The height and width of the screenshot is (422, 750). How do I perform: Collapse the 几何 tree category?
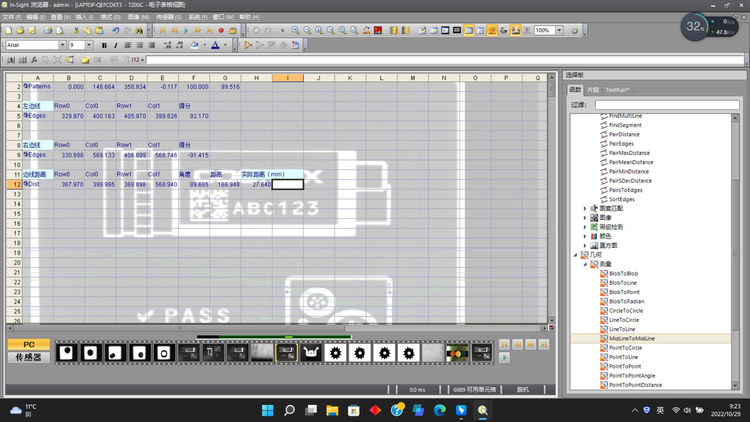pyautogui.click(x=577, y=255)
